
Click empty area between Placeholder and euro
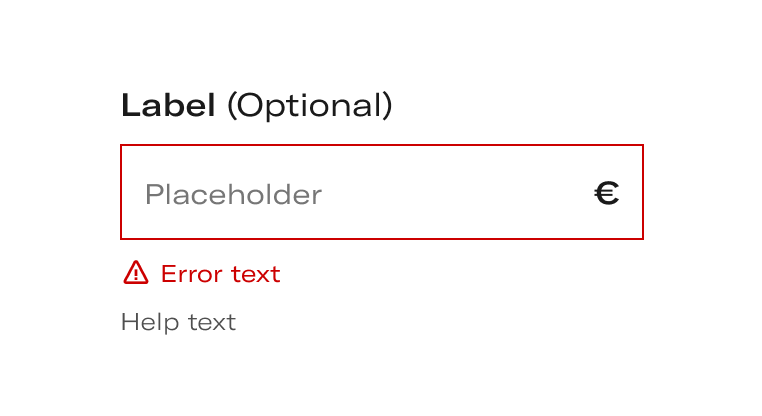(457, 193)
